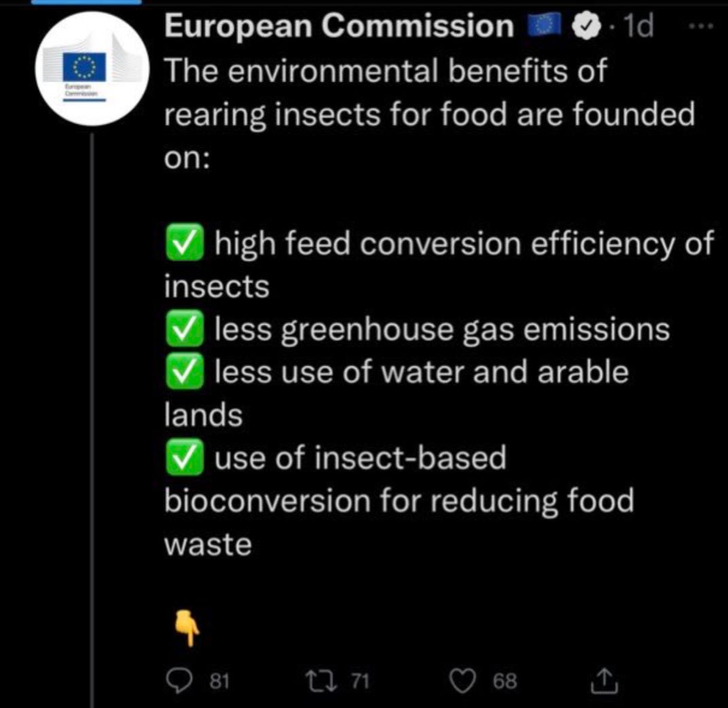The height and width of the screenshot is (708, 728).
Task: Open the European Commission profile avatar
Action: click(90, 69)
